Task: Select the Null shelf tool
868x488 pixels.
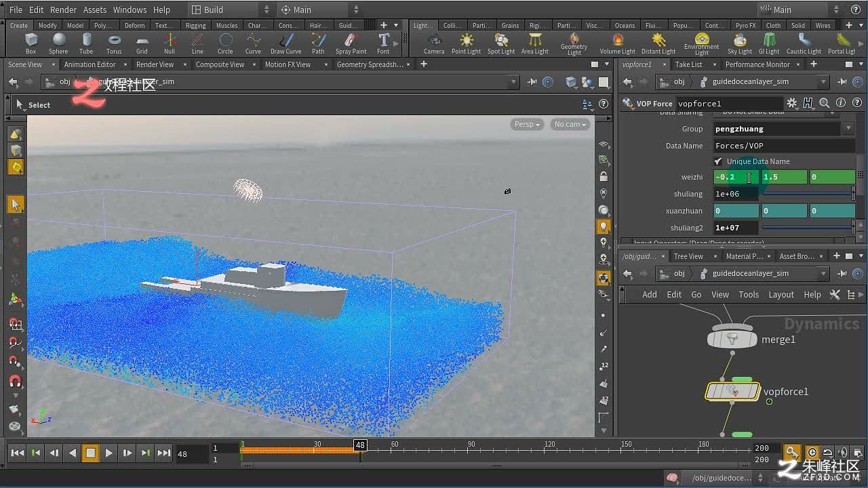Action: [x=170, y=43]
